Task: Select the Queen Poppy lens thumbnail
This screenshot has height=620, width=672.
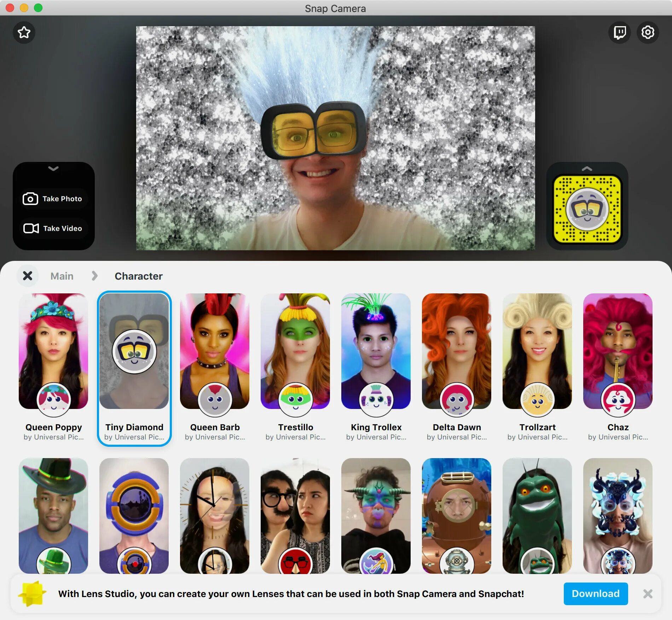Action: (x=53, y=351)
